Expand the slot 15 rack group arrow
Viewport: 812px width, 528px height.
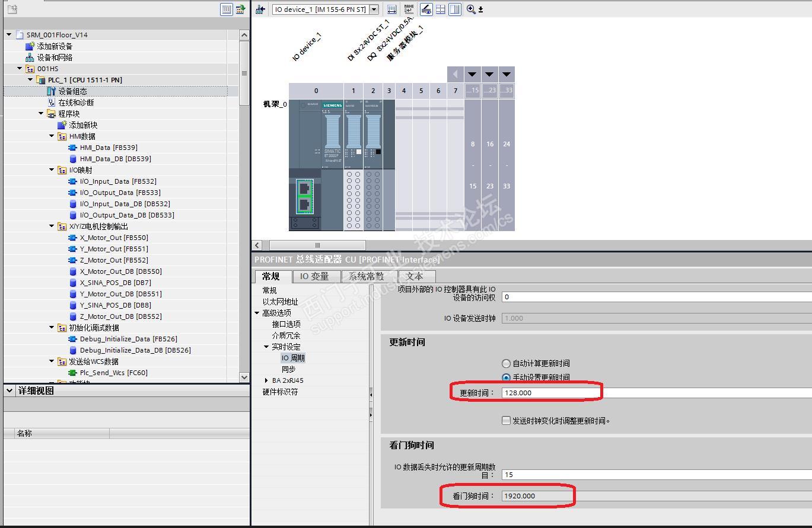472,75
